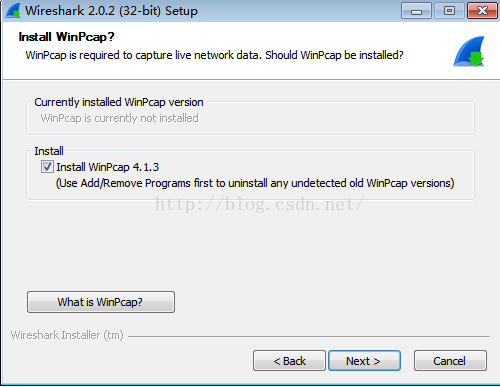Close the setup window with X

[482, 11]
